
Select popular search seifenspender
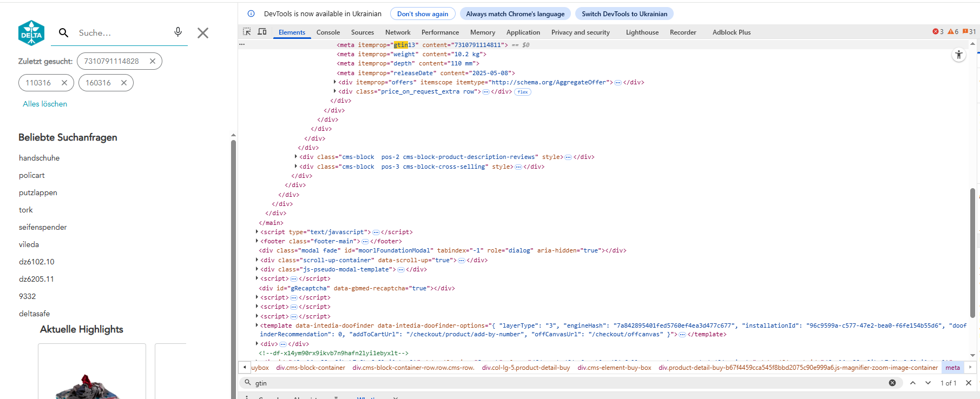[43, 227]
